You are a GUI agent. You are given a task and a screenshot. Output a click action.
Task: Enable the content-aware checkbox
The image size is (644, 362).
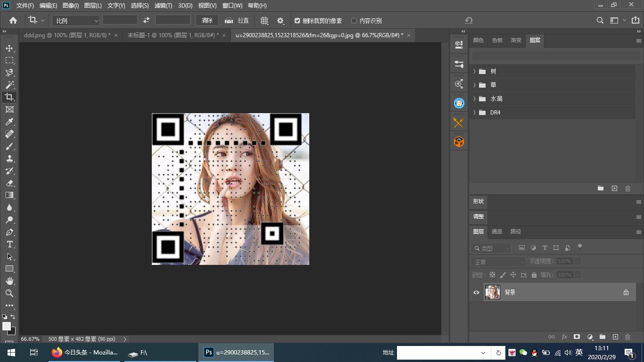(354, 21)
